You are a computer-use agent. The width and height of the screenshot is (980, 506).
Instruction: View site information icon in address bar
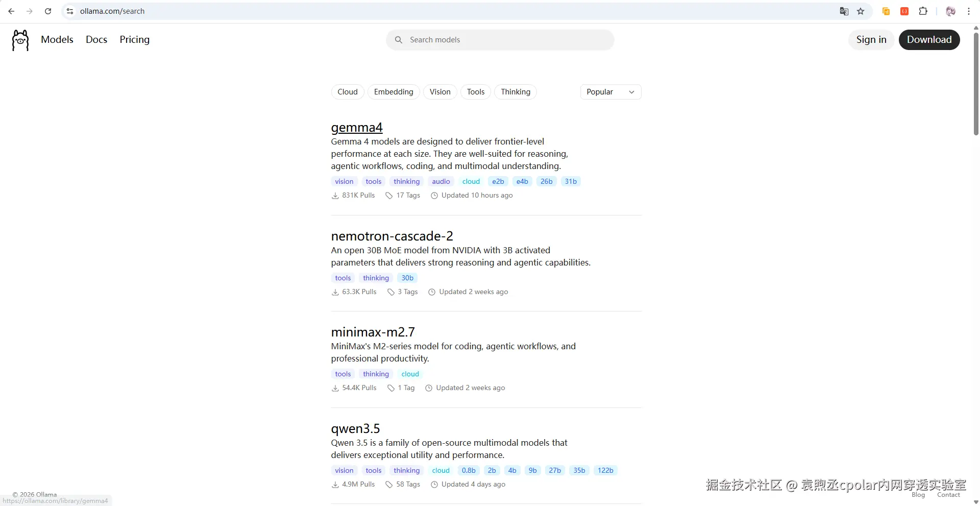tap(70, 11)
